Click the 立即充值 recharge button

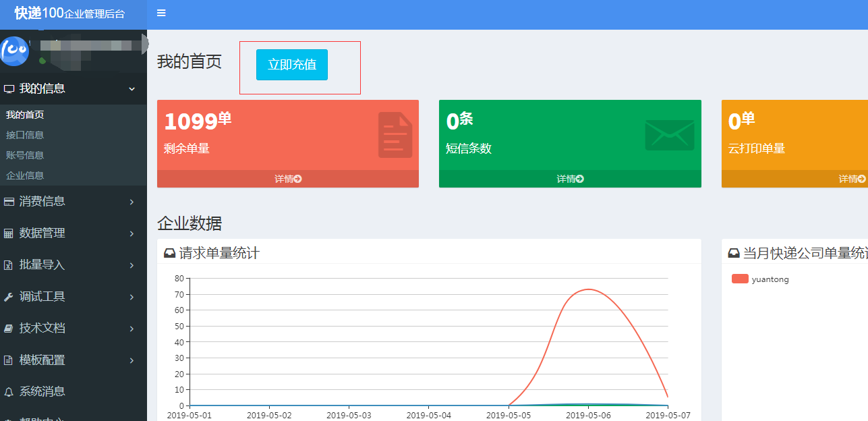point(291,65)
